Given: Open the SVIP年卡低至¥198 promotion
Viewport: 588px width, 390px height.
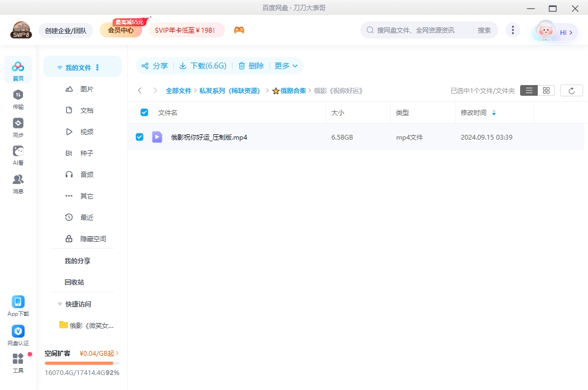Looking at the screenshot, I should pos(186,30).
